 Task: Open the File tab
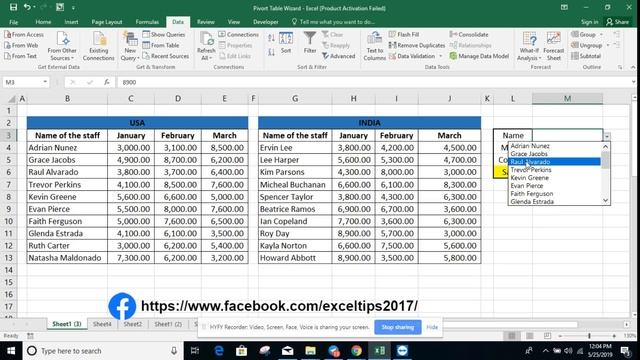tap(13, 22)
